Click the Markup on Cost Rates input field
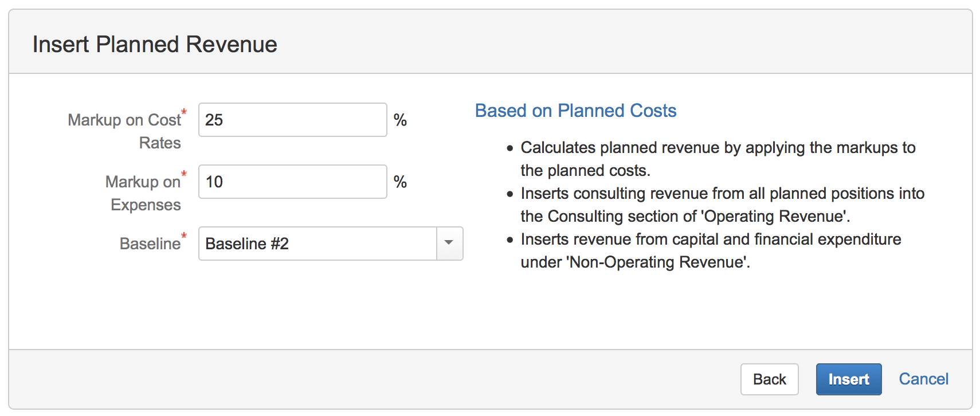Screen dimensions: 980x416 292,120
